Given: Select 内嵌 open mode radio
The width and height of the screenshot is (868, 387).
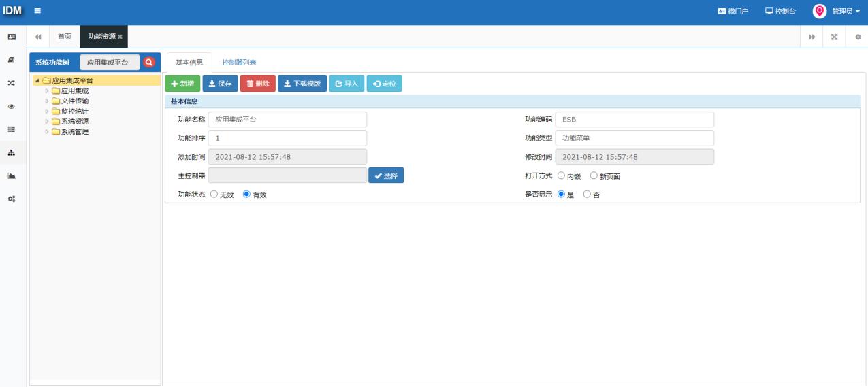Looking at the screenshot, I should pyautogui.click(x=561, y=175).
